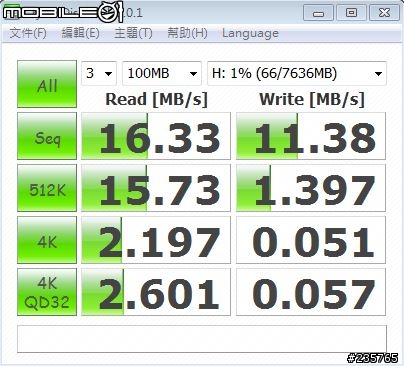Click the 4K QD32 write value 0.057

(x=311, y=292)
